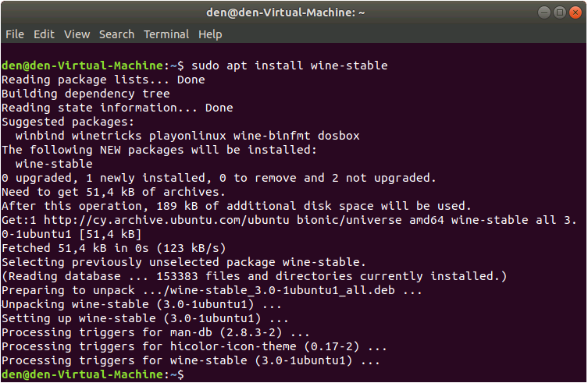Screen dimensions: 588x383
Task: Click the window title den@den-Virtual-Machine
Action: tap(285, 12)
